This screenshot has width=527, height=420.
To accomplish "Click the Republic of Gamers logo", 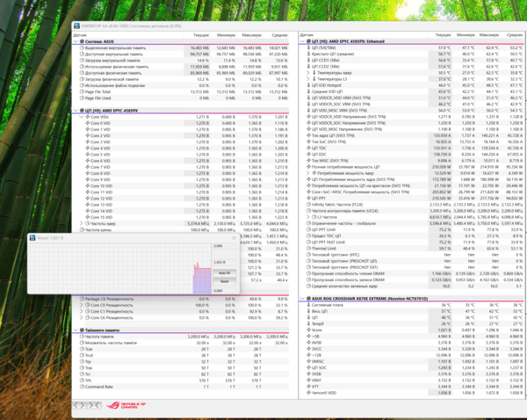I will pyautogui.click(x=126, y=406).
